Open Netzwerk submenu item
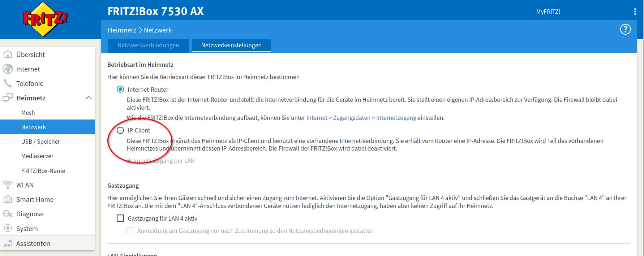The image size is (644, 256). coord(47,127)
